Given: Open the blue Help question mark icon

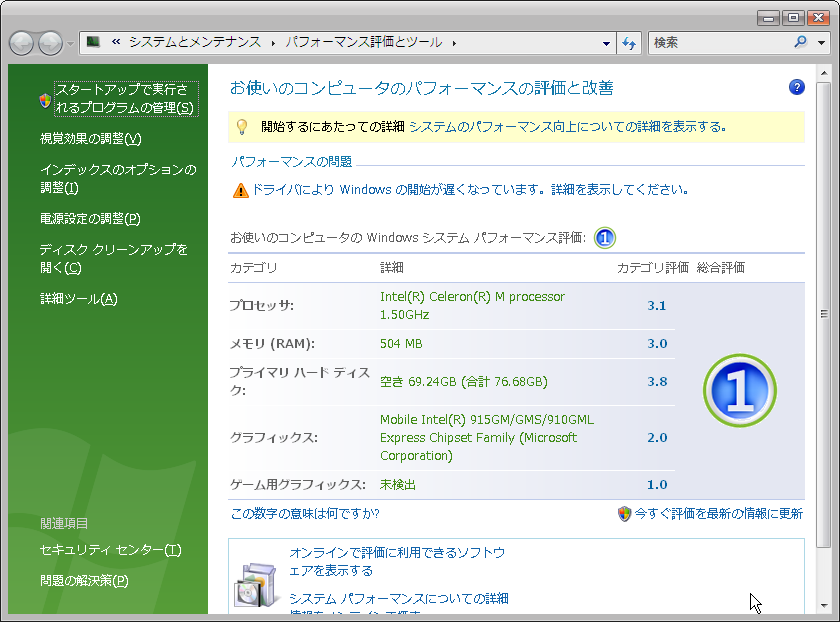Looking at the screenshot, I should click(x=797, y=87).
